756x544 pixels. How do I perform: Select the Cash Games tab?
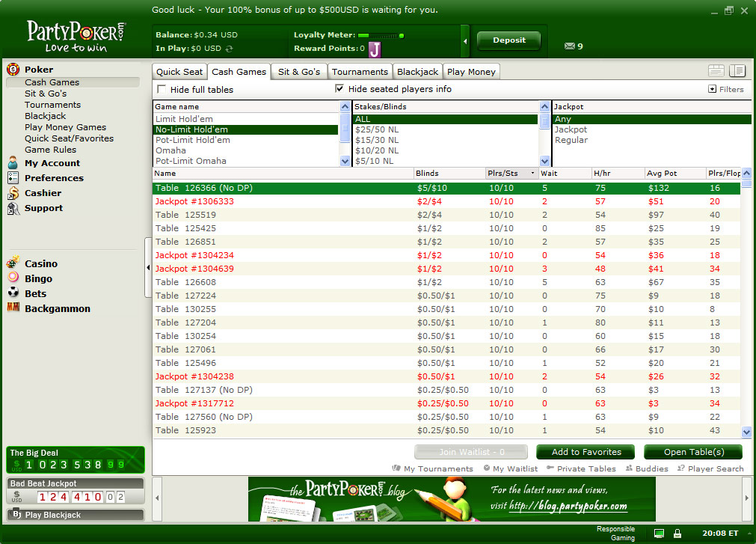pyautogui.click(x=239, y=72)
